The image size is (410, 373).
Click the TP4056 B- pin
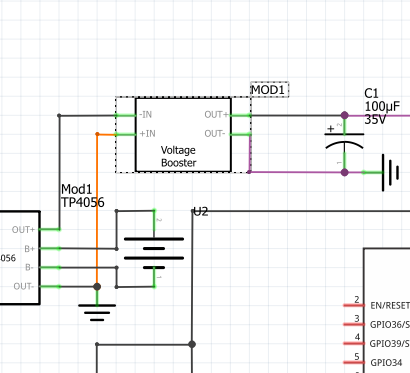[x=50, y=267]
